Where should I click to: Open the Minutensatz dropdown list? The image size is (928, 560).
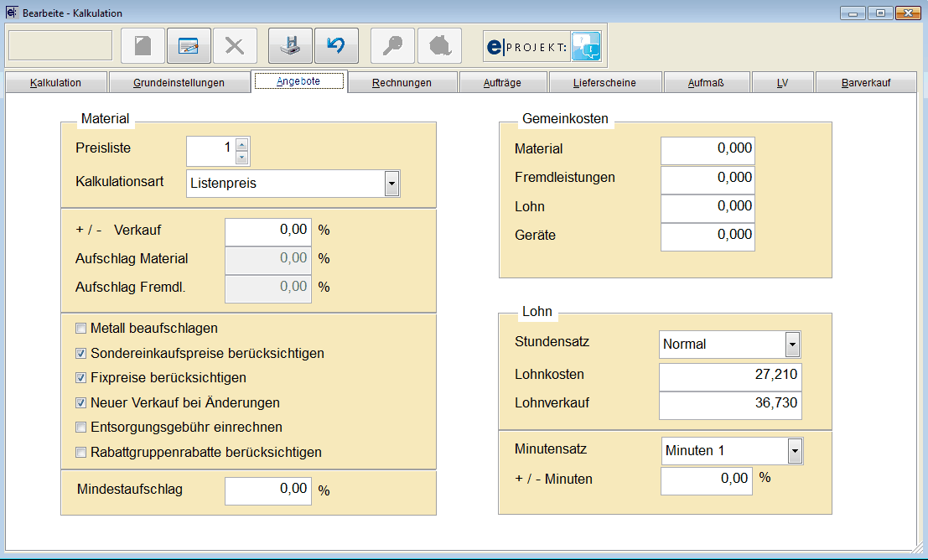[x=795, y=451]
